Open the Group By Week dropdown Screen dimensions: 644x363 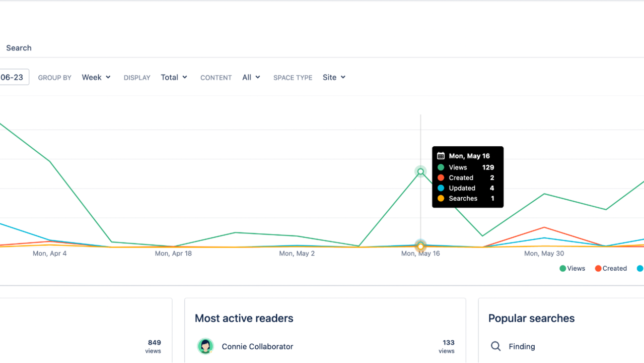[96, 77]
